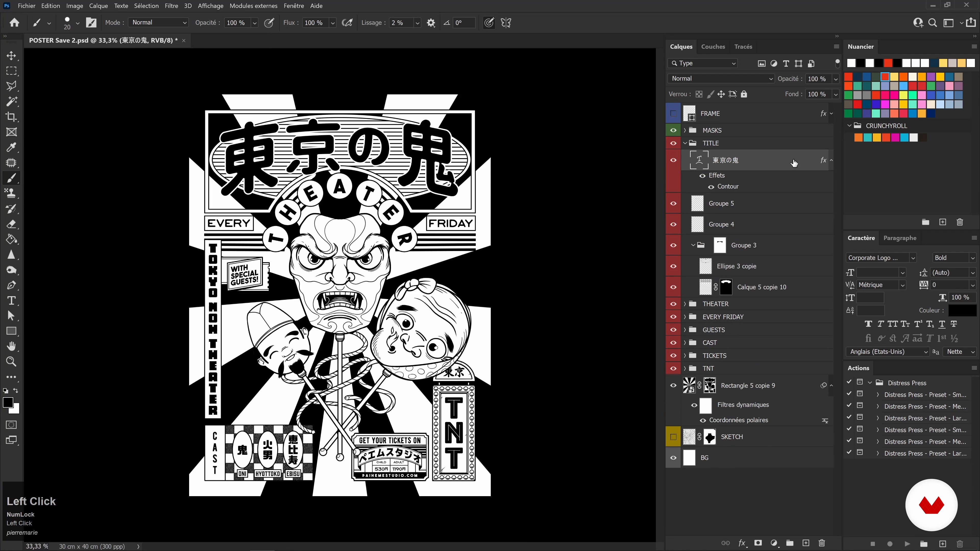Open the Affichage menu
Screen dimensions: 980x551
point(210,6)
